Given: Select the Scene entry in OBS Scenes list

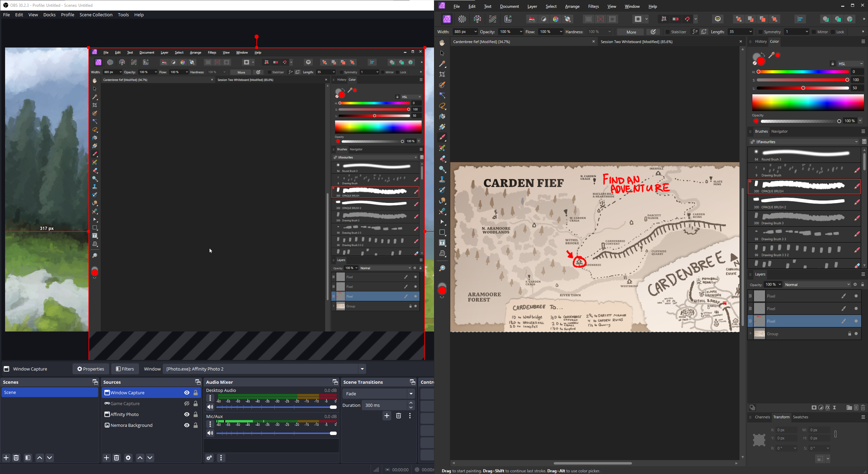Looking at the screenshot, I should tap(50, 392).
